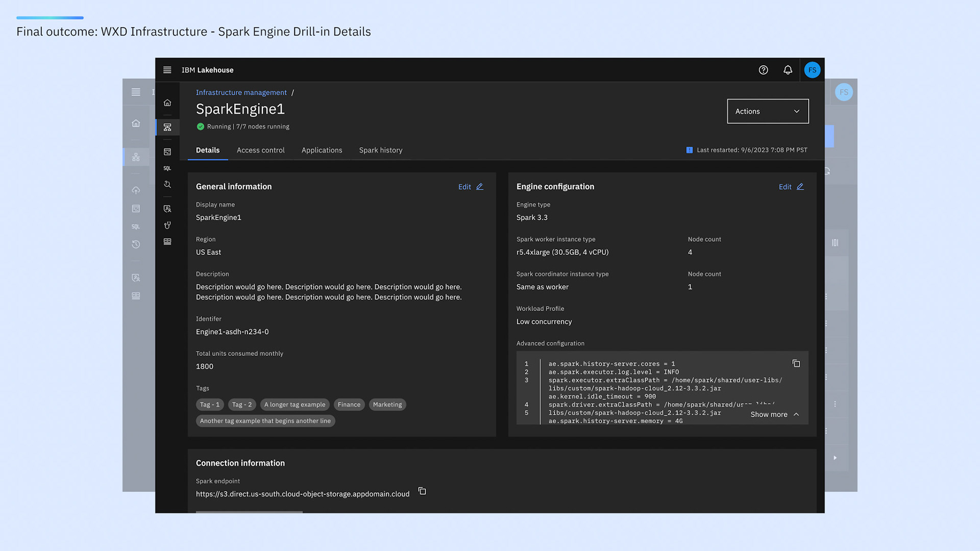Copy the Spark endpoint URL
The width and height of the screenshot is (980, 551).
point(422,491)
